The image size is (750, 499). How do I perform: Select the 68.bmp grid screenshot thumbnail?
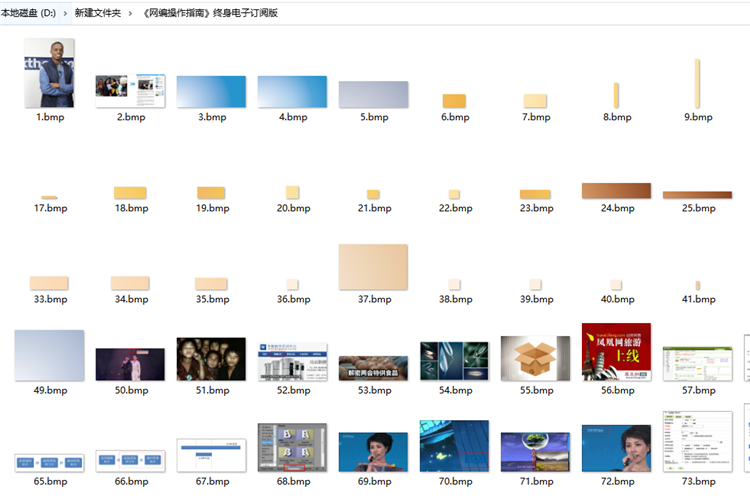[292, 447]
